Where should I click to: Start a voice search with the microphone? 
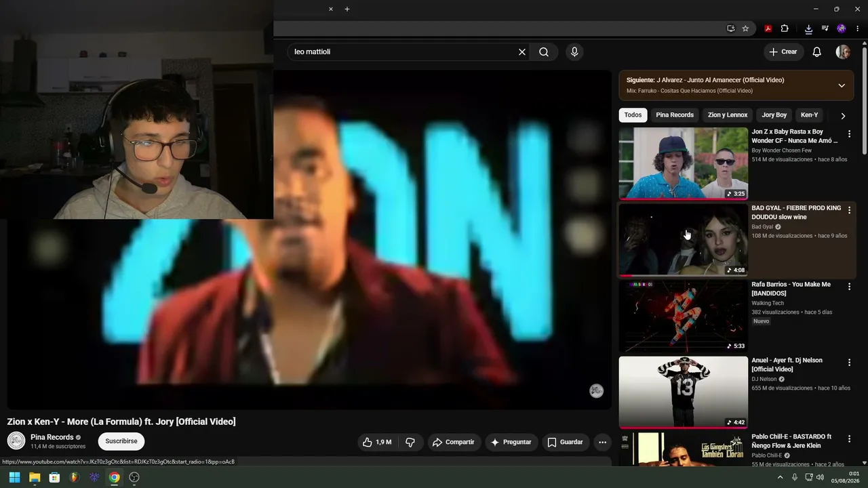574,52
